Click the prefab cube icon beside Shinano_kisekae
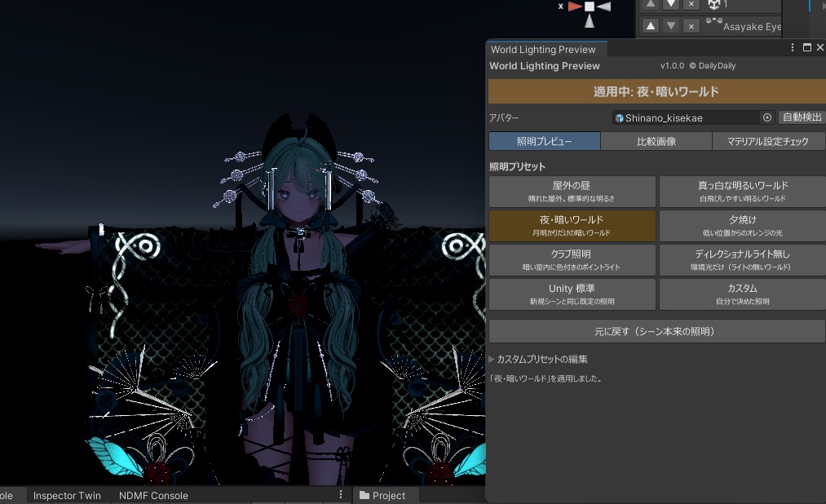The width and height of the screenshot is (826, 504). point(620,118)
